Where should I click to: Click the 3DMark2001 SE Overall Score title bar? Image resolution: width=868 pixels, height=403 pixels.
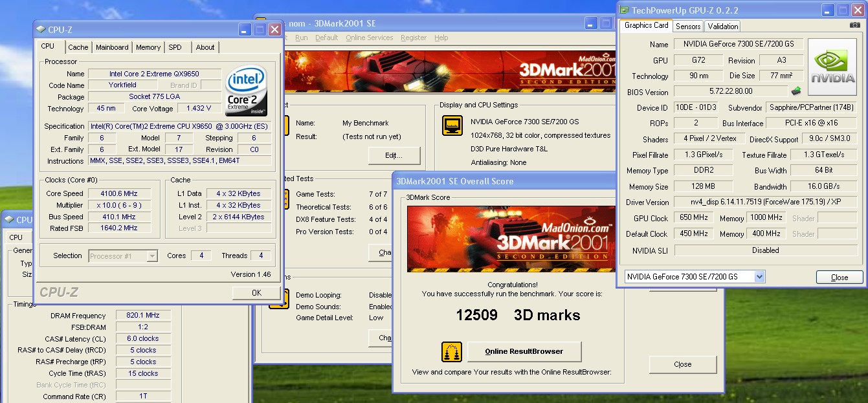[504, 181]
